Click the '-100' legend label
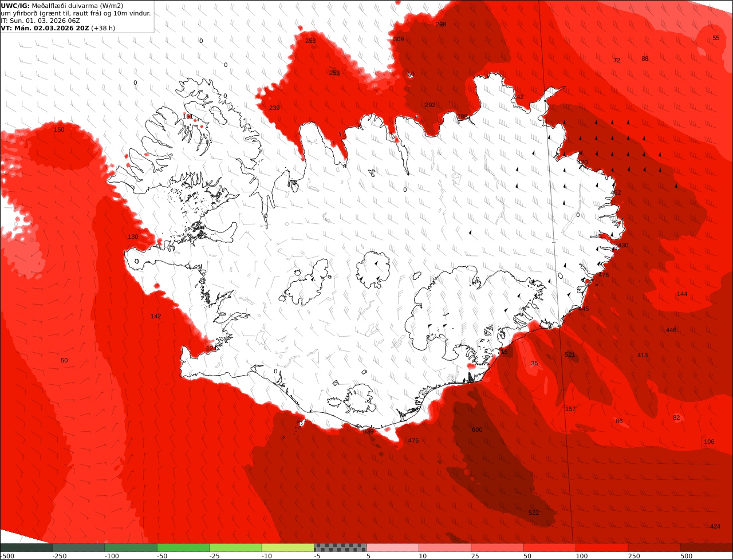Viewport: 733px width, 560px height. [x=112, y=556]
